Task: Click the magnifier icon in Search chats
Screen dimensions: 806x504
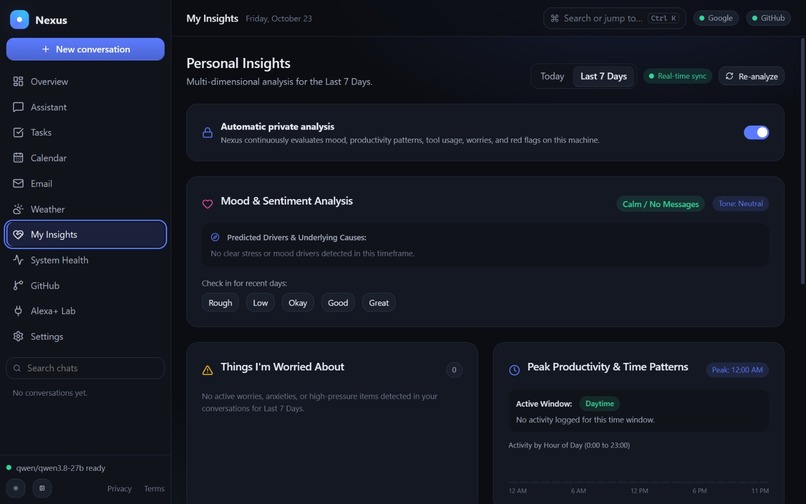Action: tap(17, 368)
